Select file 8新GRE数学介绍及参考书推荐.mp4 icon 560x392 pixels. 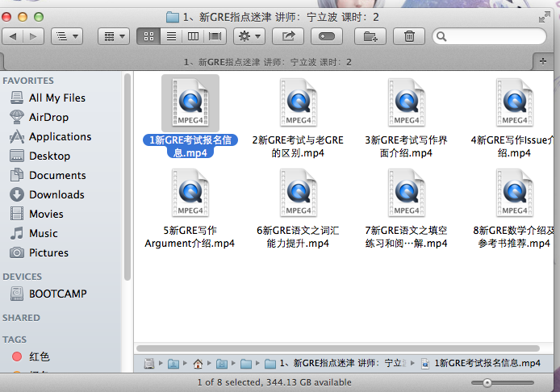[514, 193]
